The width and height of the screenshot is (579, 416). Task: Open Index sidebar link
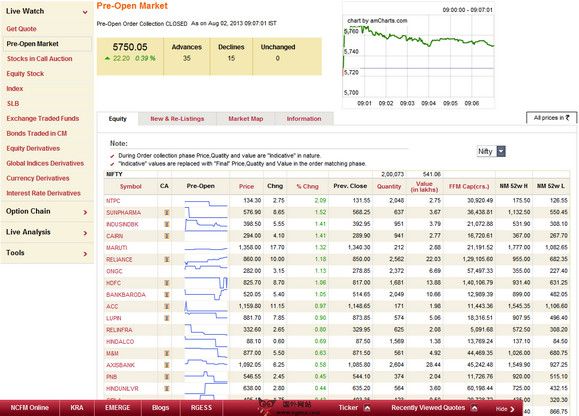click(x=15, y=89)
